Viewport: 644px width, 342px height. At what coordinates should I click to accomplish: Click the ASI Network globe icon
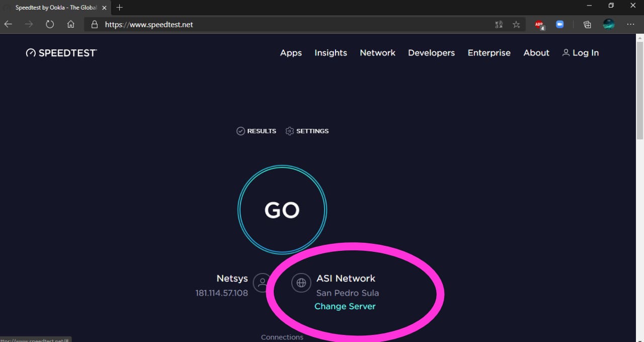pyautogui.click(x=301, y=283)
